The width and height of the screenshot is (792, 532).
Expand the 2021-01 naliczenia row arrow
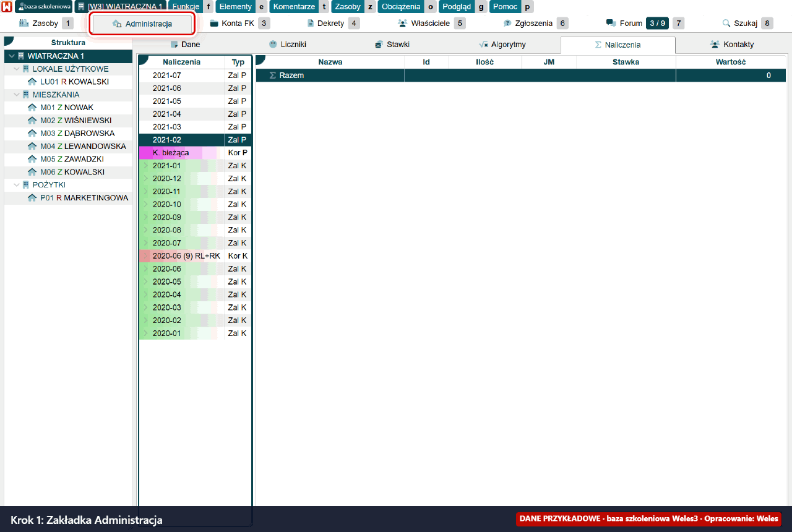[146, 166]
